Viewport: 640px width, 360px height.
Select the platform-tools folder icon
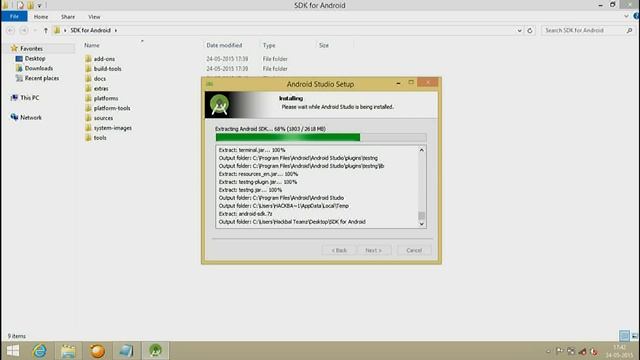(88, 108)
